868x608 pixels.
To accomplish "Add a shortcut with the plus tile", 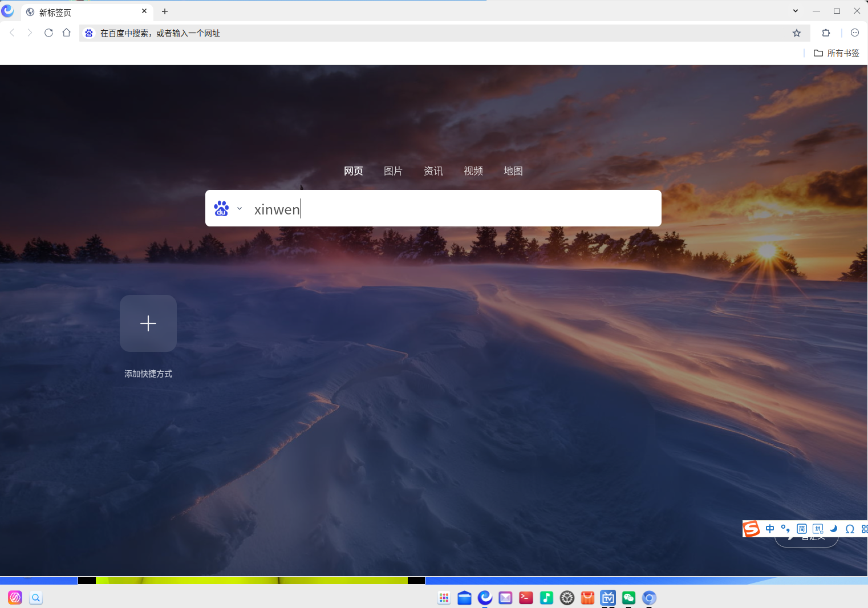I will (x=148, y=323).
